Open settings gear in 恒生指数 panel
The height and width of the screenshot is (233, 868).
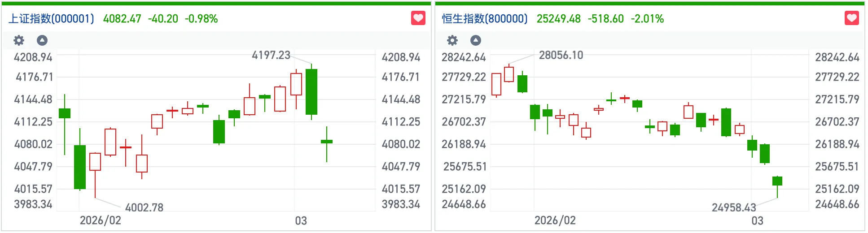pyautogui.click(x=452, y=40)
